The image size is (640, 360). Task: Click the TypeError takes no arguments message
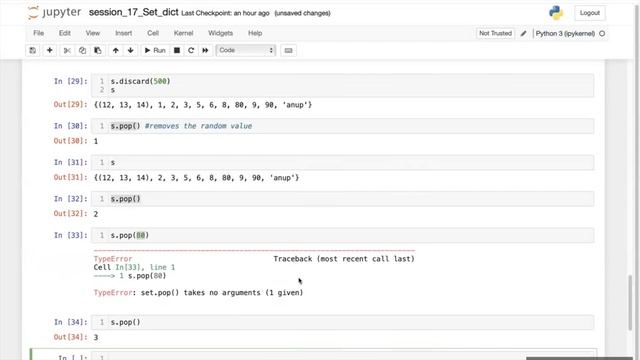pos(198,293)
